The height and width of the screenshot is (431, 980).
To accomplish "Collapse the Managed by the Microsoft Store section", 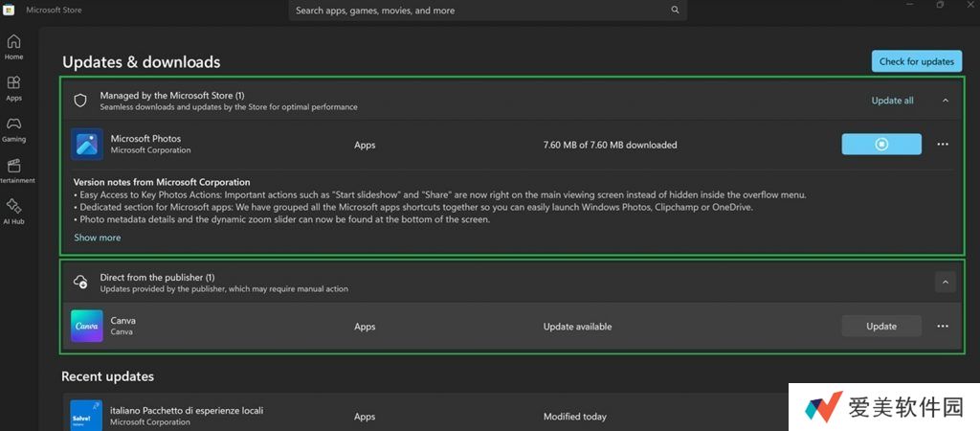I will coord(946,101).
